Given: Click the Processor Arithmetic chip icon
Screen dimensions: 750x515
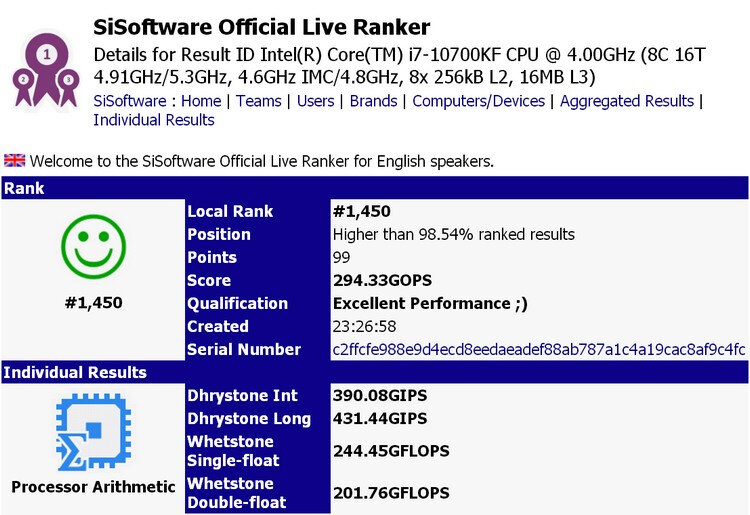Looking at the screenshot, I should (93, 432).
